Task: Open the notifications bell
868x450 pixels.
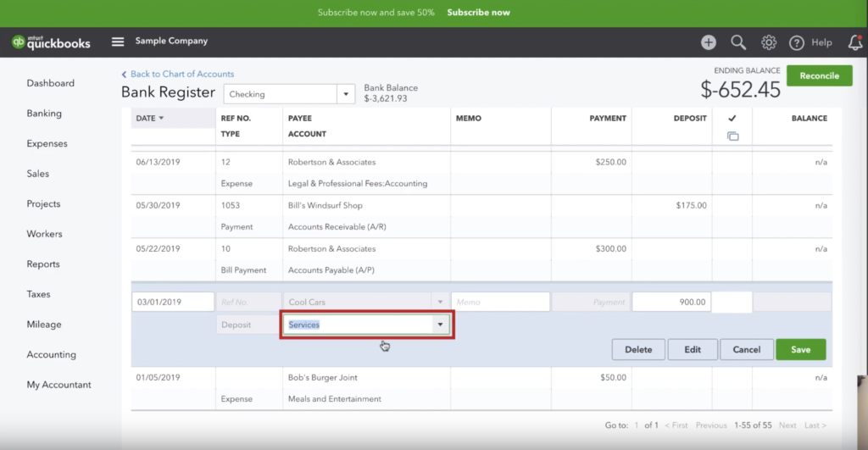Action: point(855,42)
